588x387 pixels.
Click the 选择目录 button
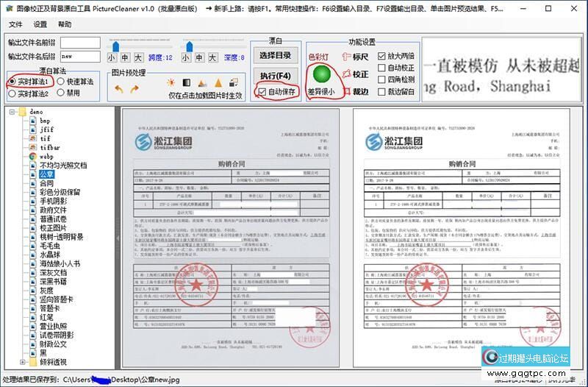pyautogui.click(x=276, y=55)
